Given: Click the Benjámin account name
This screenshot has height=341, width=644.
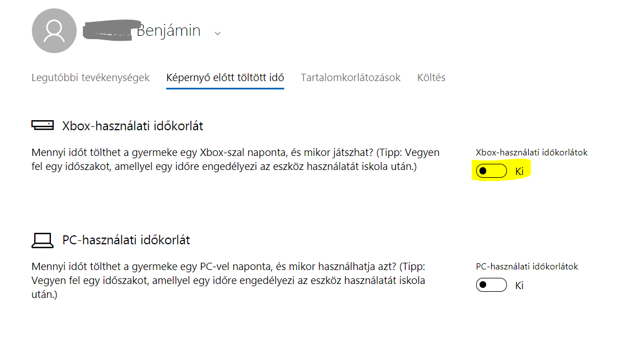Looking at the screenshot, I should click(168, 31).
